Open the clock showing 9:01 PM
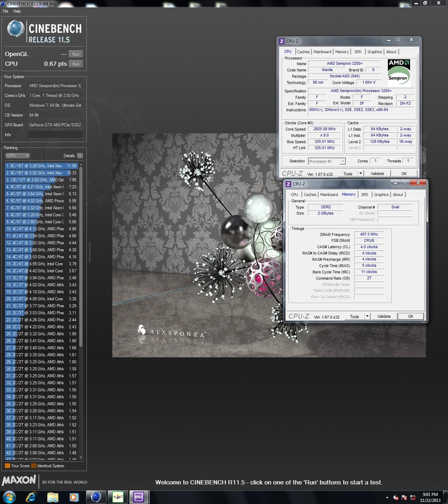This screenshot has height=504, width=448. click(430, 497)
